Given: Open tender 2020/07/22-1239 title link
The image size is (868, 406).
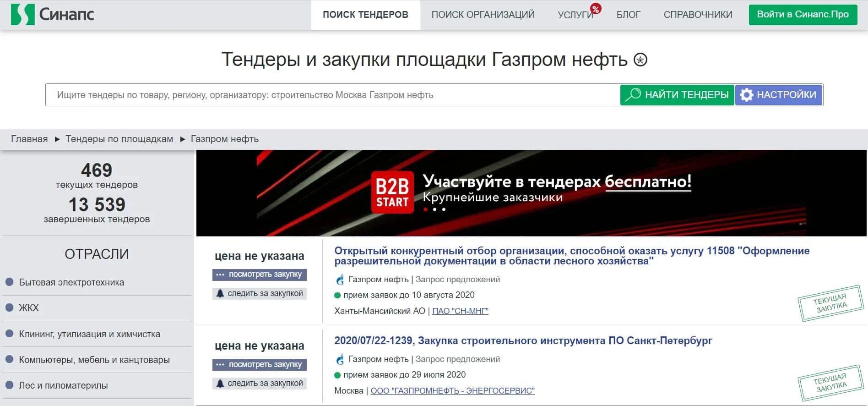Looking at the screenshot, I should 523,340.
